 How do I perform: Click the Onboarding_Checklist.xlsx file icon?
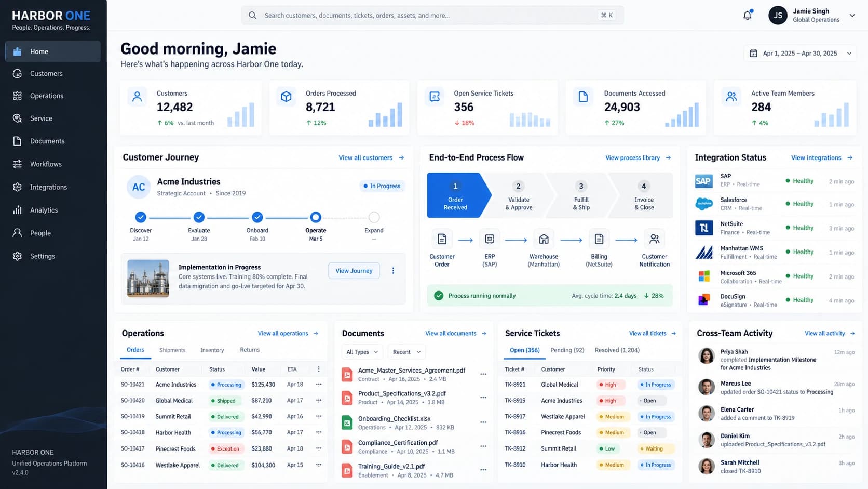(x=347, y=422)
